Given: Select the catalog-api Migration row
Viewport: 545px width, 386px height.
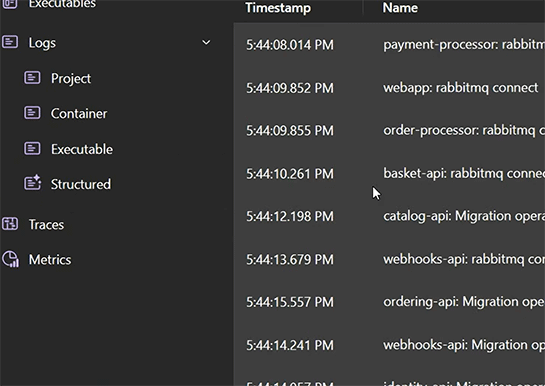Looking at the screenshot, I should tap(389, 216).
